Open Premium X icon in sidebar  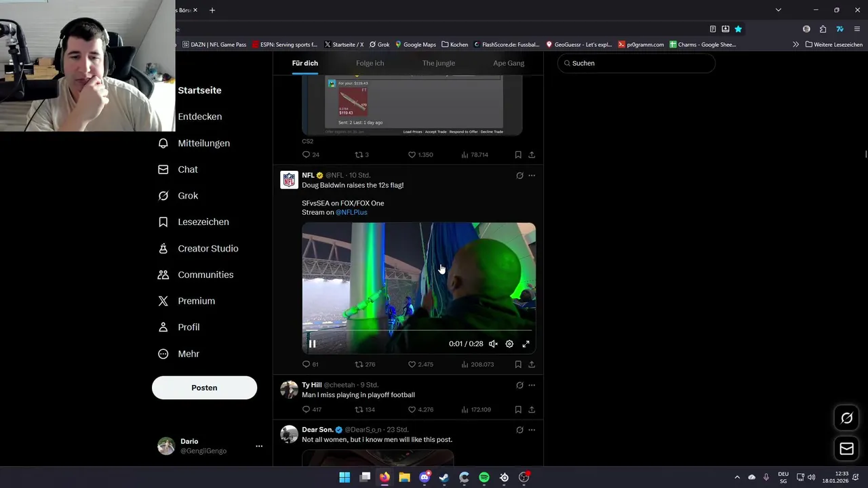coord(163,301)
